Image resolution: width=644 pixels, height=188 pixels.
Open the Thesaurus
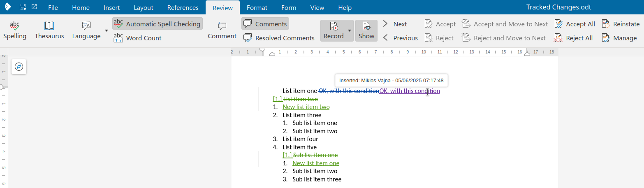49,31
